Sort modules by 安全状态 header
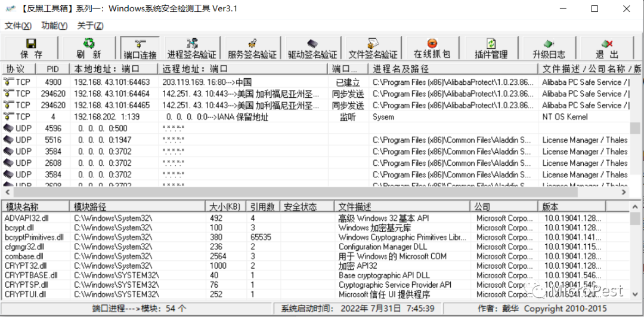This screenshot has height=317, width=644. click(x=307, y=207)
